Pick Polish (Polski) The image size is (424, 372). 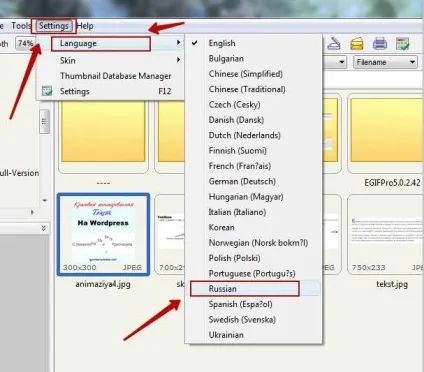click(x=254, y=258)
